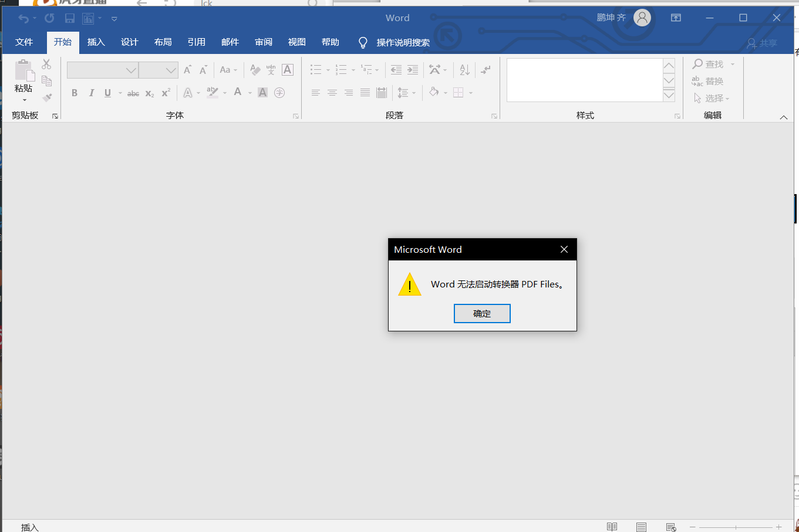Toggle Character Shading
This screenshot has width=799, height=532.
tap(262, 93)
